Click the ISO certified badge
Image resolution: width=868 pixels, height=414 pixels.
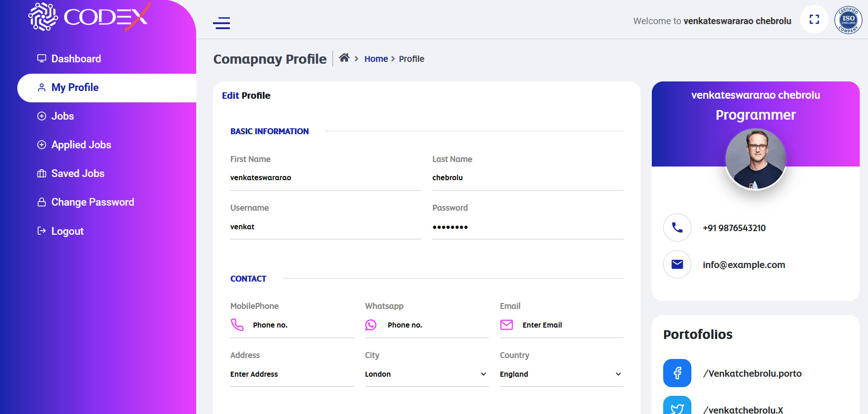[x=848, y=20]
